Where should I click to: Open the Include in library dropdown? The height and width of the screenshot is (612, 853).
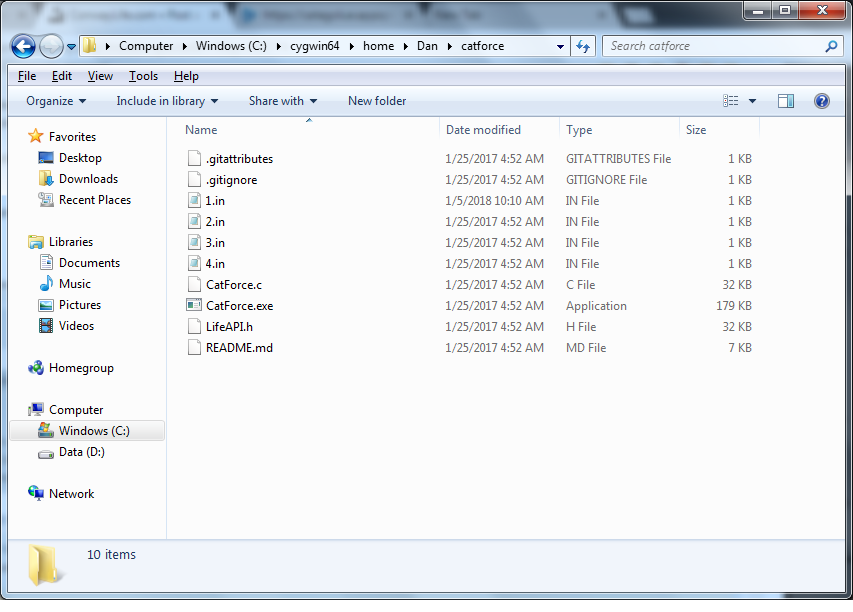(x=167, y=101)
